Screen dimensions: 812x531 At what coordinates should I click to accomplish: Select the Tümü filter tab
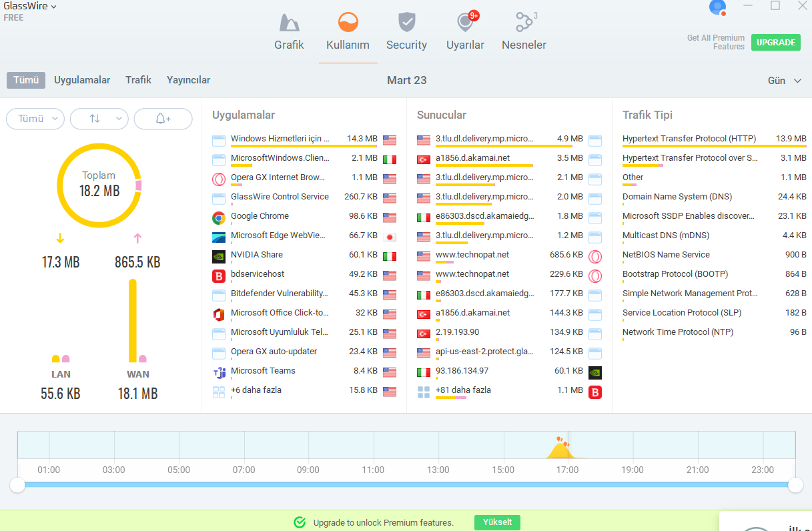26,80
